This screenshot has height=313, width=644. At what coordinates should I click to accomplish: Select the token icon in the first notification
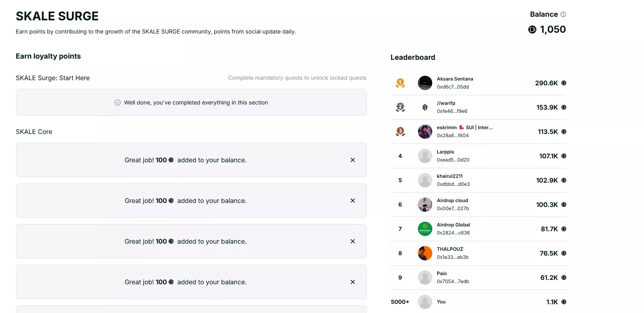click(171, 160)
